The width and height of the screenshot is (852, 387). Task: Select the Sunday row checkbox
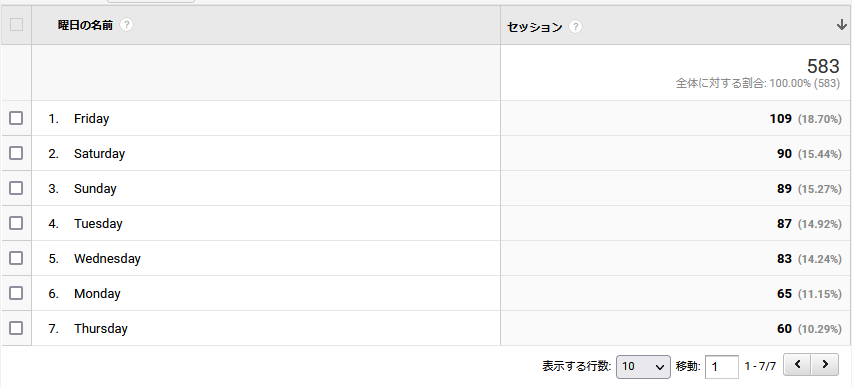click(16, 188)
